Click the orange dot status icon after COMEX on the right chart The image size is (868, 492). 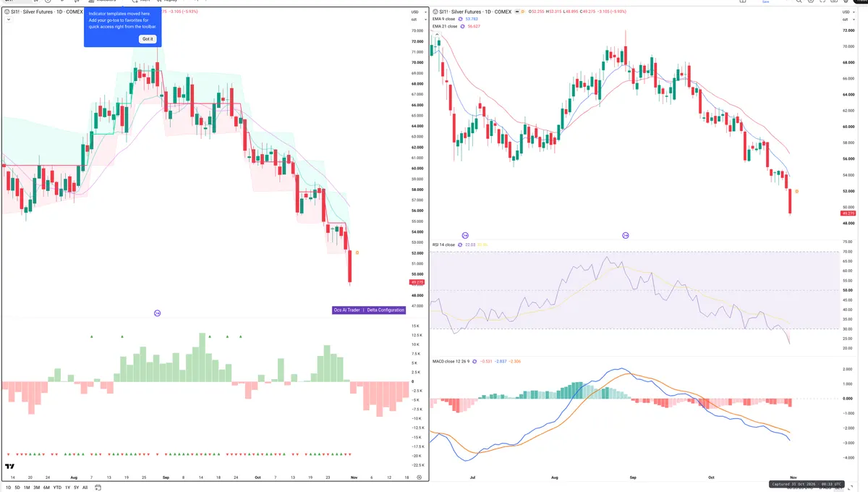522,12
